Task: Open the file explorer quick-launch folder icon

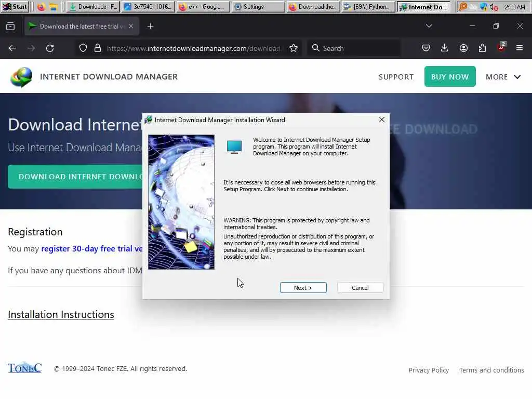Action: (54, 7)
